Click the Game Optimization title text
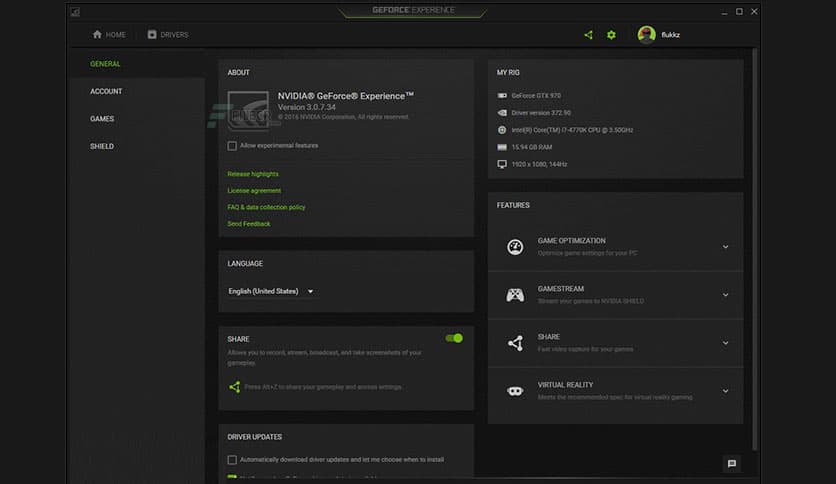The image size is (836, 484). pos(571,240)
